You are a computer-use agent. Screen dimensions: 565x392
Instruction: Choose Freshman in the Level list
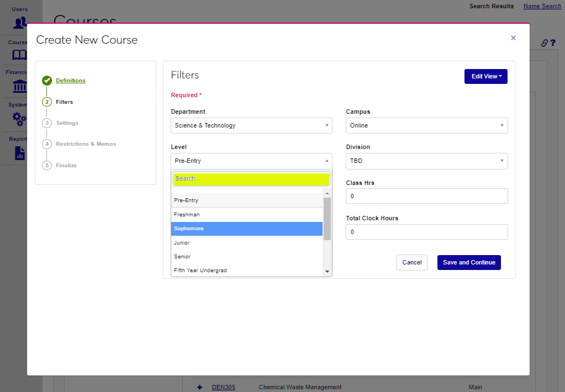[x=246, y=214]
